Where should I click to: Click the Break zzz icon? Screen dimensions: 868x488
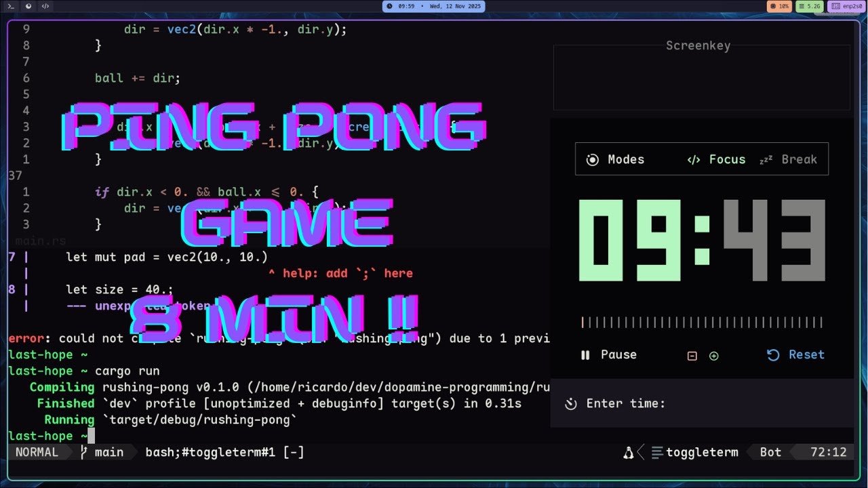(x=766, y=160)
